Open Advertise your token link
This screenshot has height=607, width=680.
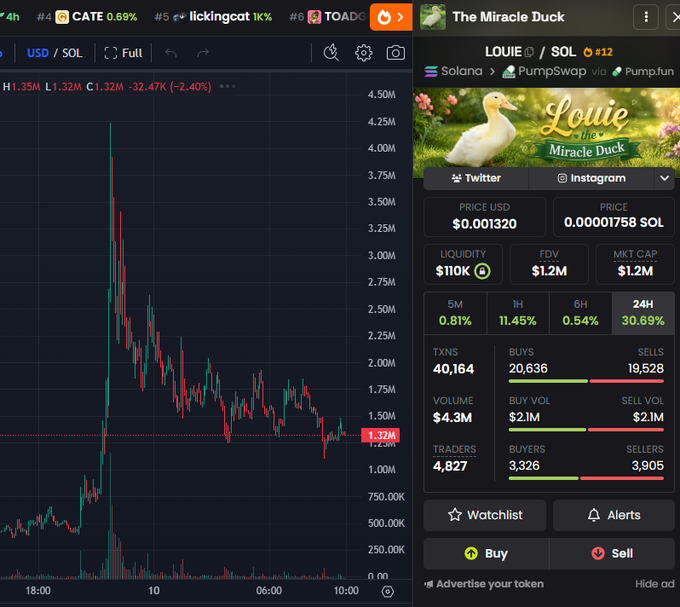tap(484, 584)
